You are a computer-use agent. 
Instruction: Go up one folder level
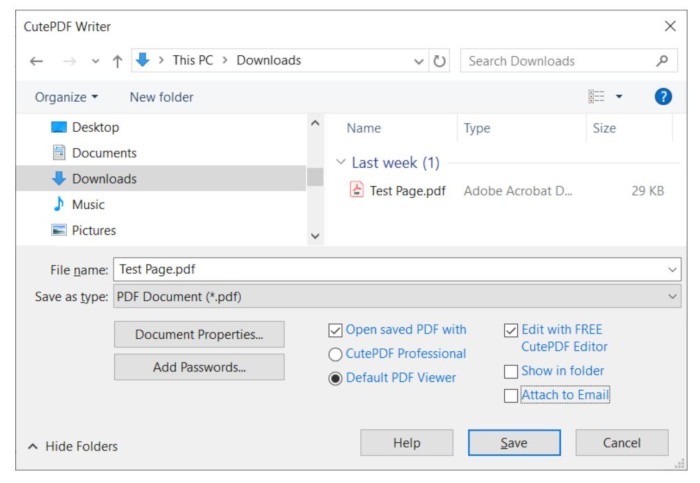coord(117,61)
